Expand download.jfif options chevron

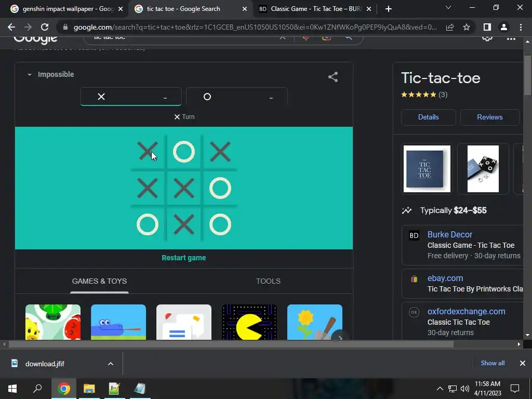111,364
